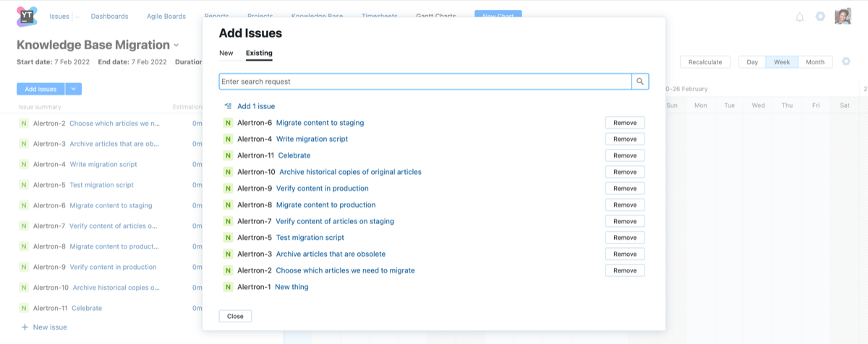Switch timeline scale to Day
This screenshot has height=344, width=868.
[x=752, y=62]
